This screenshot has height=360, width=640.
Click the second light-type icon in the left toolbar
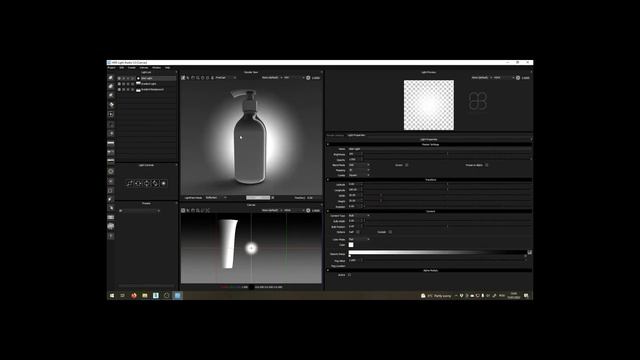(x=111, y=86)
